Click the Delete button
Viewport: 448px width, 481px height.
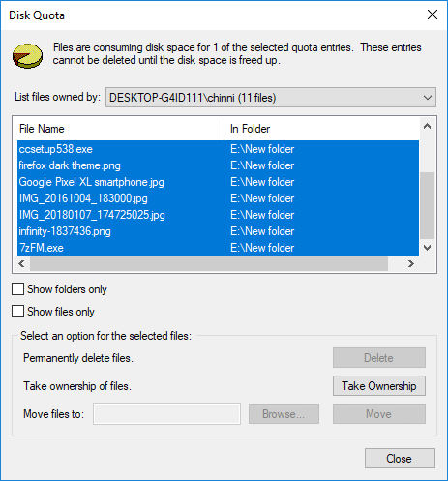click(379, 358)
